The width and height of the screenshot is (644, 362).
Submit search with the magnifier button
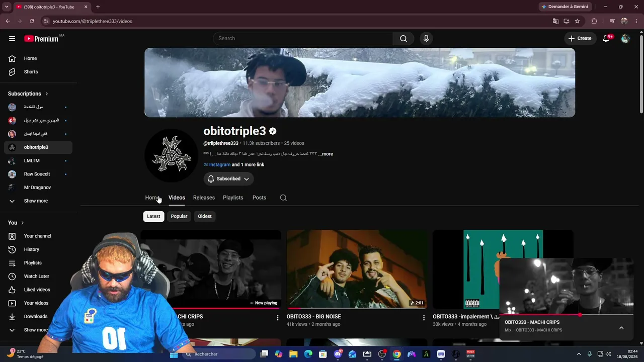pos(404,39)
